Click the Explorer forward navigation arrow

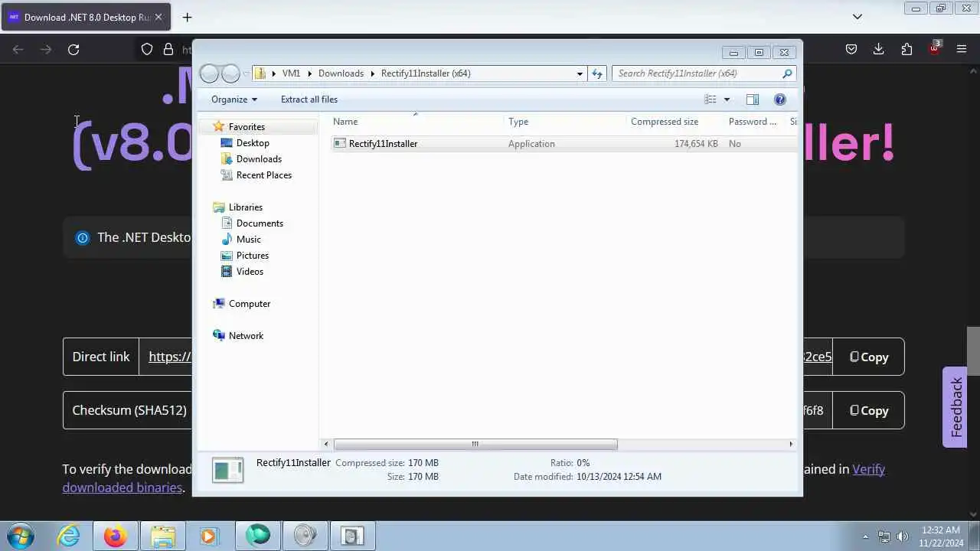pos(230,73)
